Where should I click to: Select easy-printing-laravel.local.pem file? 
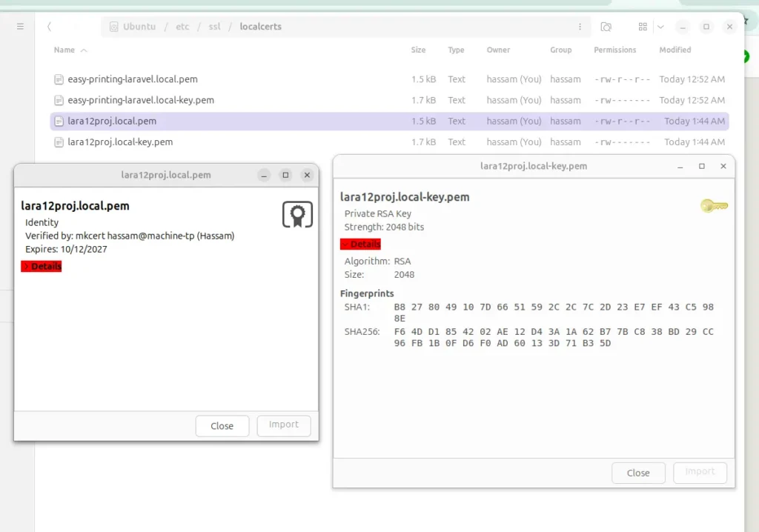click(389, 79)
